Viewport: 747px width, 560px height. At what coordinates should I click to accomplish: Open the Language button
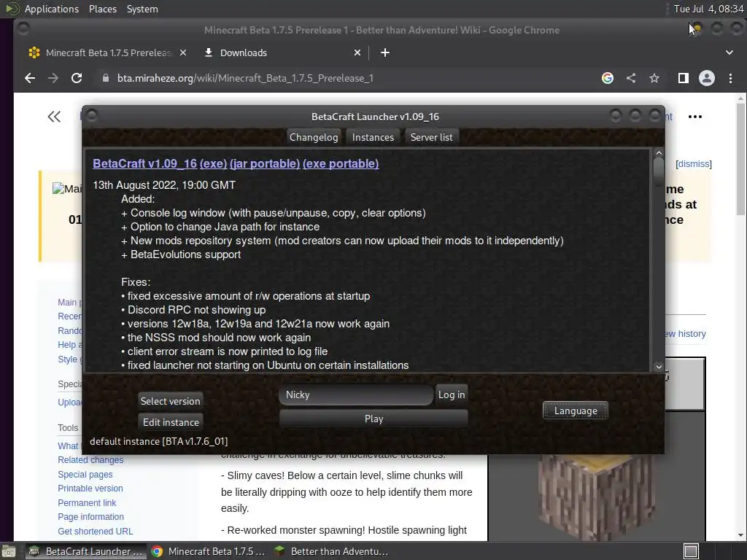[576, 411]
